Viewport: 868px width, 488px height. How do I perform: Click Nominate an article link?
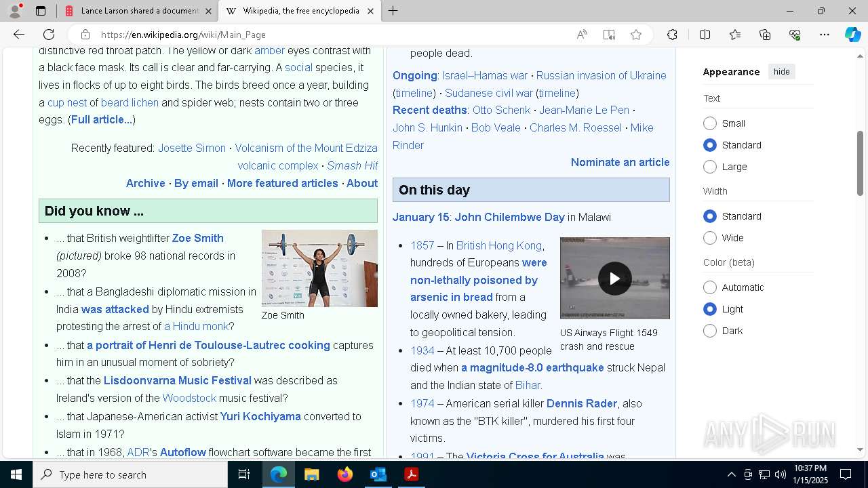point(620,162)
